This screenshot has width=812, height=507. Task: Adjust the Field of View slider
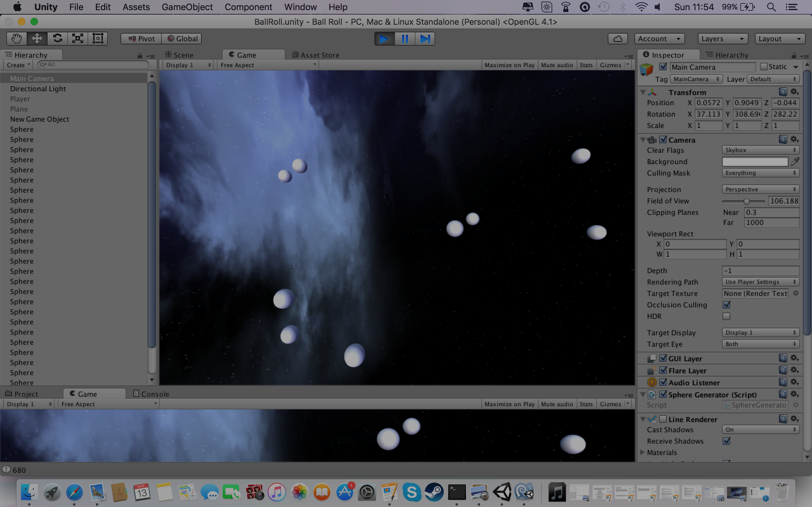tap(746, 201)
